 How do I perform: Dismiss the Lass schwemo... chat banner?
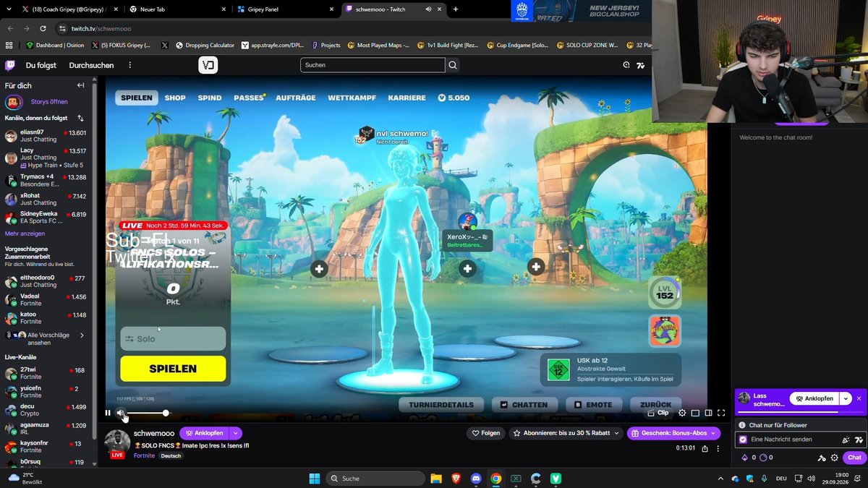[x=859, y=398]
